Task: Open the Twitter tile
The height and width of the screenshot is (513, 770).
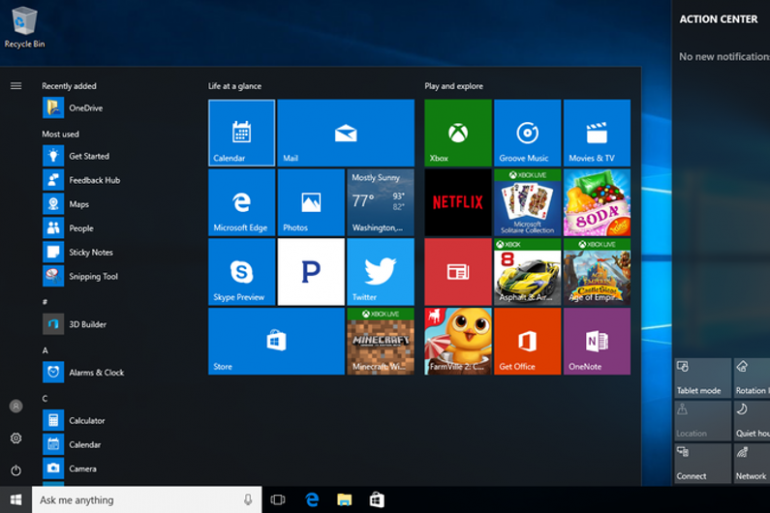Action: (381, 272)
